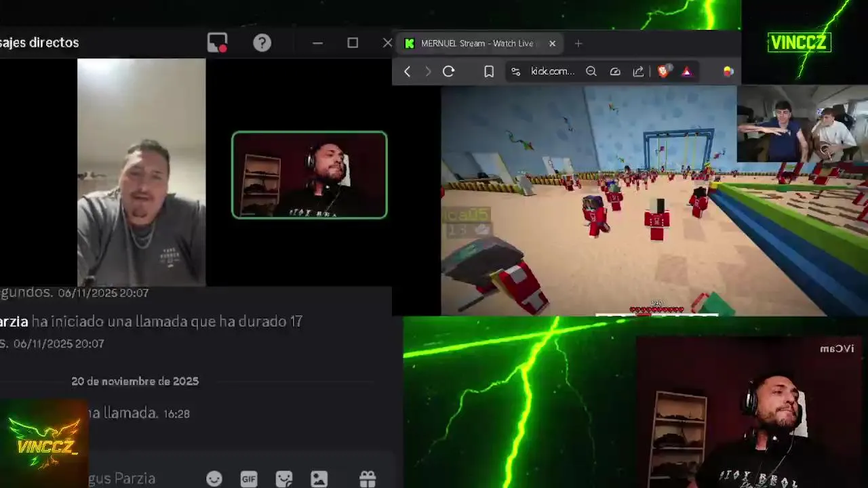Viewport: 868px width, 488px height.
Task: Open the image attachment icon in message bar
Action: (319, 479)
